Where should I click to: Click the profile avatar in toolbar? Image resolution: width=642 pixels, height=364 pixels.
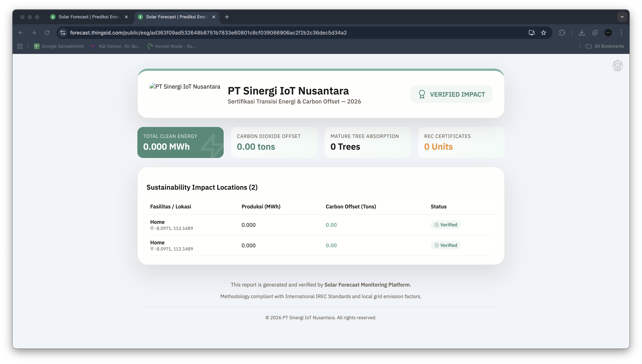(x=608, y=33)
